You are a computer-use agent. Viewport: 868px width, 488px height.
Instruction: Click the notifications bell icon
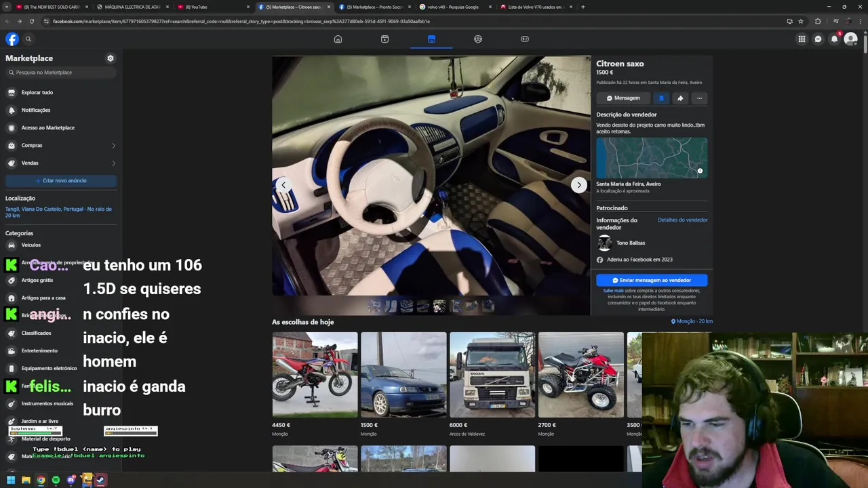pyautogui.click(x=834, y=39)
